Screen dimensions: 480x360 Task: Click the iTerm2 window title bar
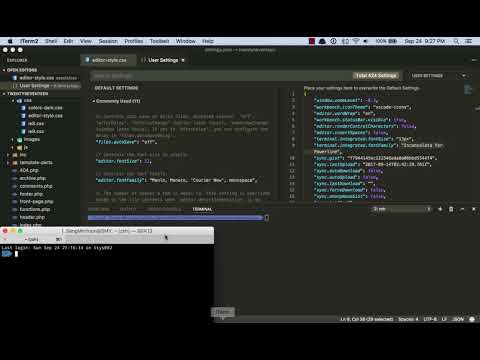[x=107, y=231]
